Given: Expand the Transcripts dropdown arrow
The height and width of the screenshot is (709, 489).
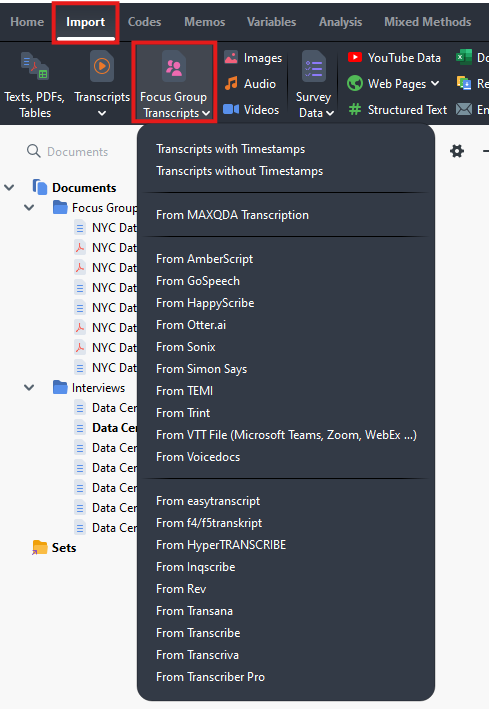Looking at the screenshot, I should point(102,113).
